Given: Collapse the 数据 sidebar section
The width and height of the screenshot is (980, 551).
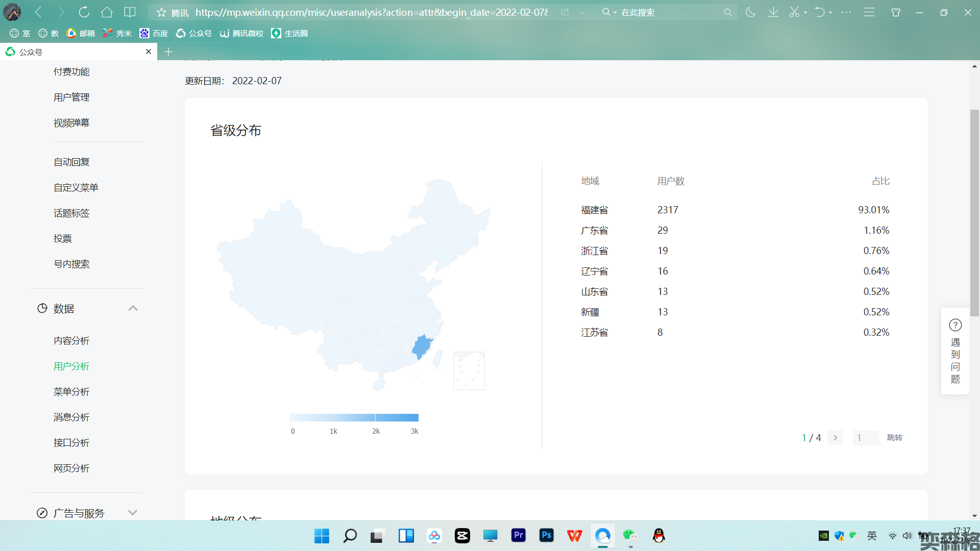Looking at the screenshot, I should [133, 308].
